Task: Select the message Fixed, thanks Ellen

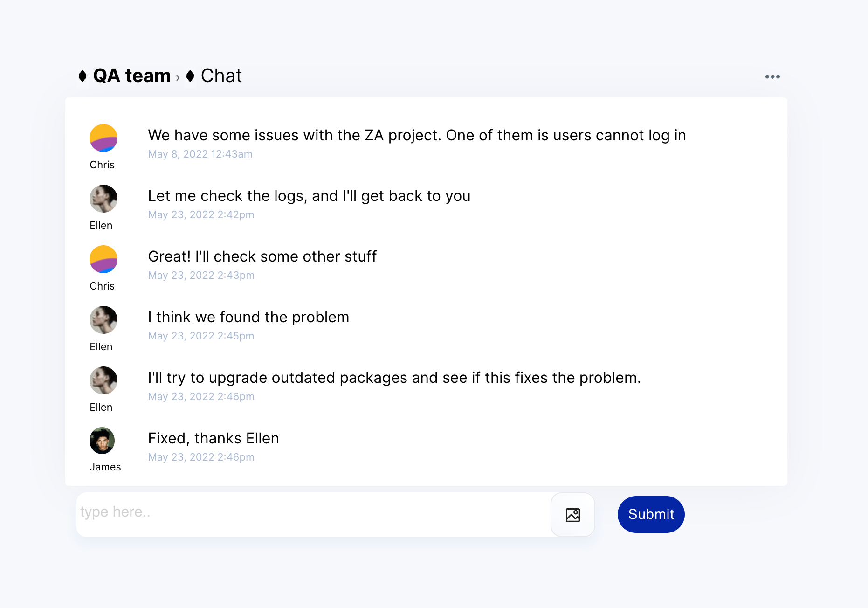Action: tap(213, 438)
